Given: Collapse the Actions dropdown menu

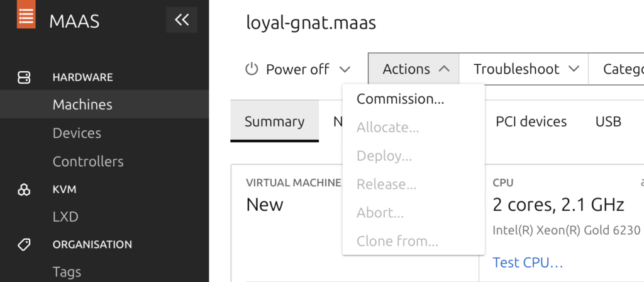Looking at the screenshot, I should click(x=414, y=69).
